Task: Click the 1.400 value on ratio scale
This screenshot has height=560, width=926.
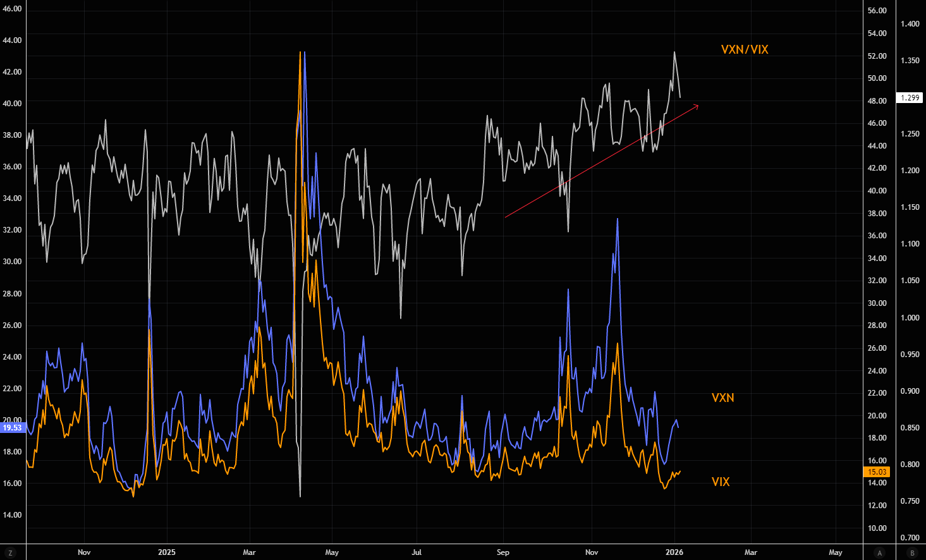Action: [x=910, y=24]
